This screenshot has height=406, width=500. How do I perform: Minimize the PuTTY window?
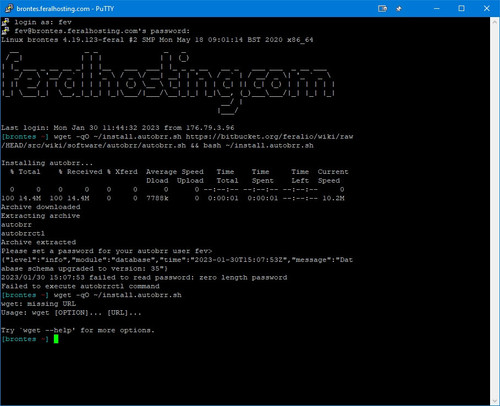click(436, 9)
